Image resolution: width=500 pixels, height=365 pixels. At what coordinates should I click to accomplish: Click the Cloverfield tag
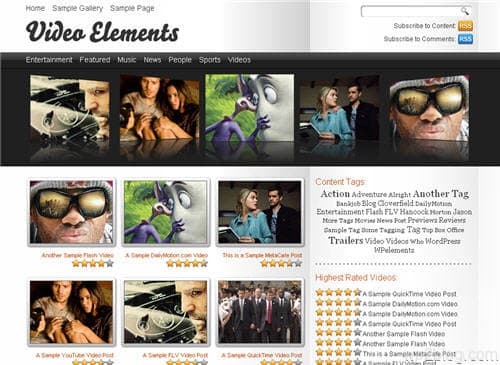tap(396, 203)
